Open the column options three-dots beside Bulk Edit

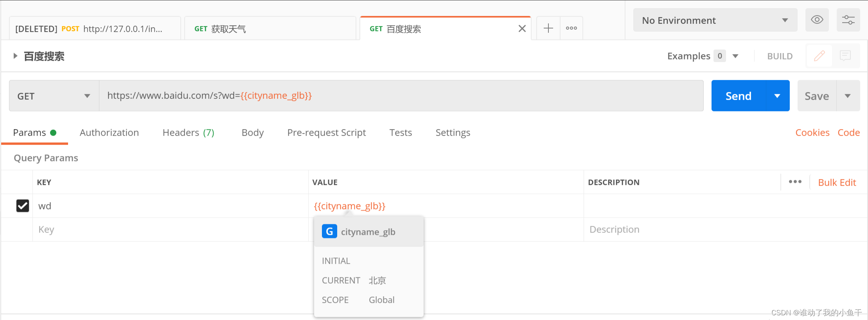[795, 182]
